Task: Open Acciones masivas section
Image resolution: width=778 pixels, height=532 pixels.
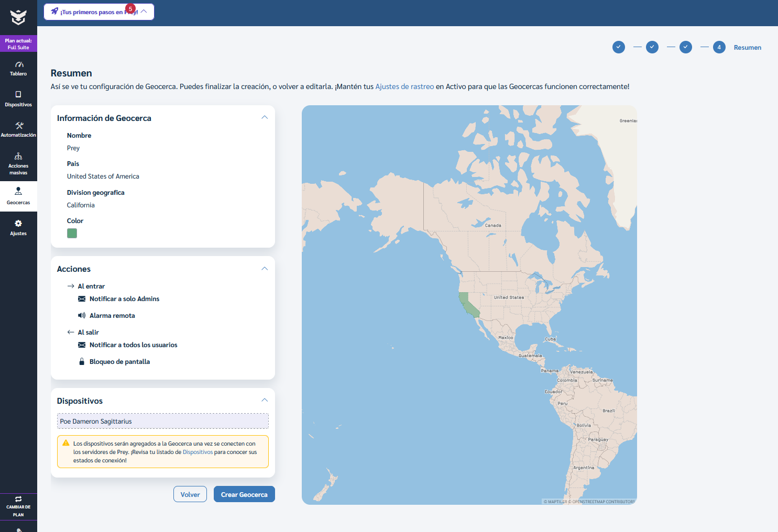Action: 18,163
